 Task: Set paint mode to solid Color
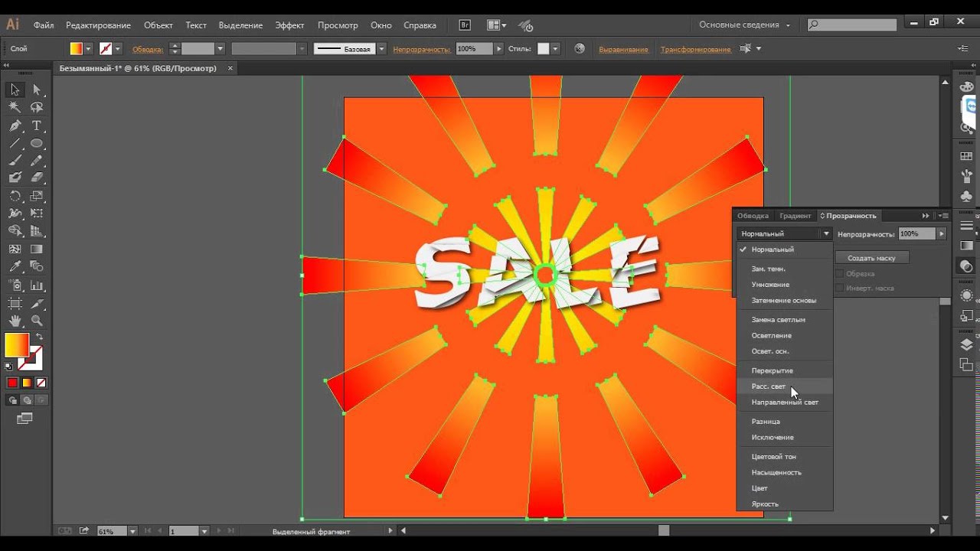12,383
